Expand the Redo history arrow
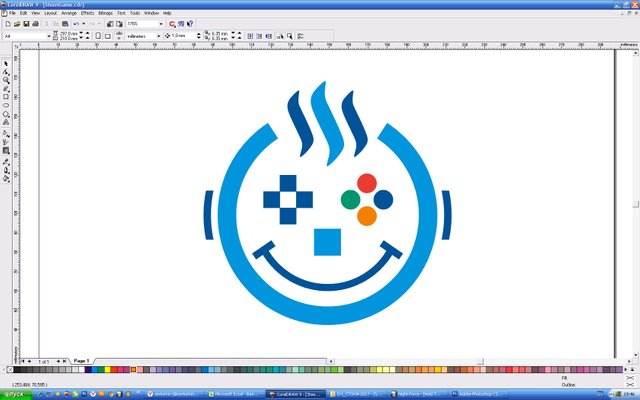This screenshot has width=640, height=400. (x=99, y=24)
